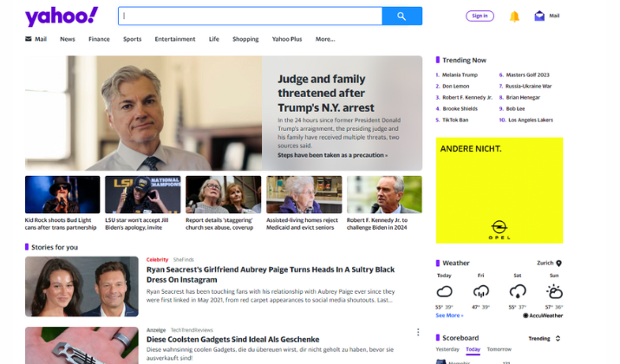Click trending topic Masters Golf 2023
The image size is (620, 364).
[x=527, y=75]
